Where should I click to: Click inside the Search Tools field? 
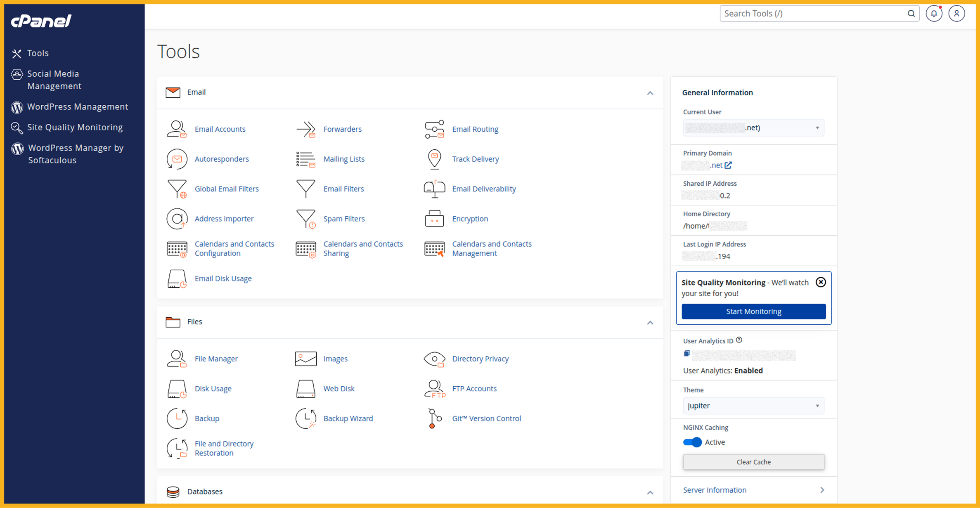[809, 13]
